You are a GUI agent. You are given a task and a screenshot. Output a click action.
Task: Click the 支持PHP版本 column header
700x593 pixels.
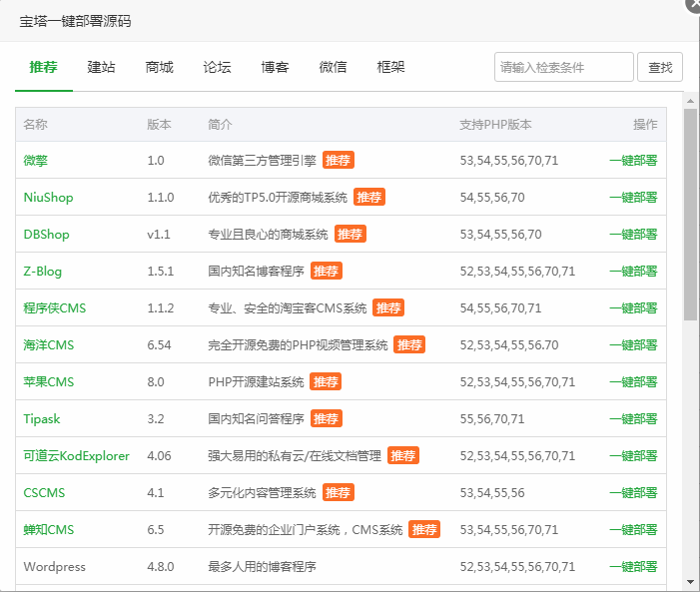pyautogui.click(x=496, y=125)
